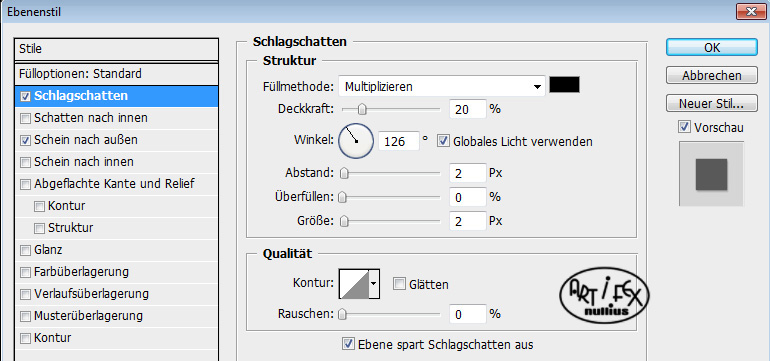The width and height of the screenshot is (770, 361).
Task: Uncheck Ebene spart Schlagschatten aus
Action: (x=348, y=344)
